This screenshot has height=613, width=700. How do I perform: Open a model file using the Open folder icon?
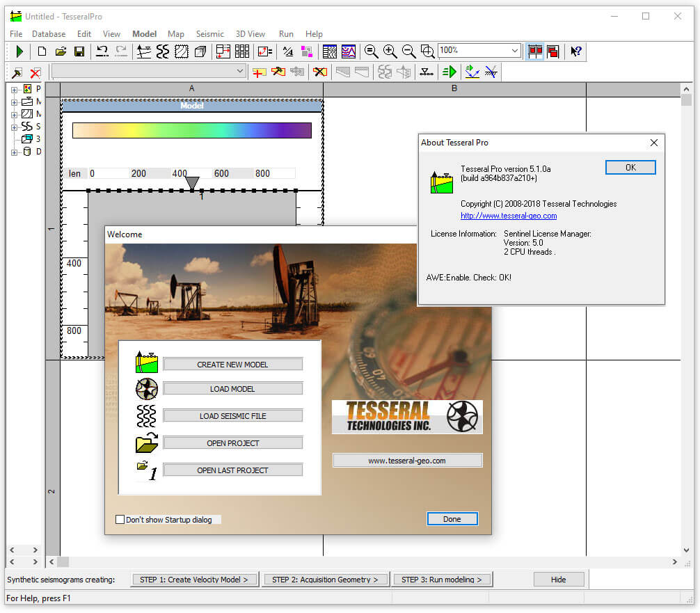[x=61, y=51]
